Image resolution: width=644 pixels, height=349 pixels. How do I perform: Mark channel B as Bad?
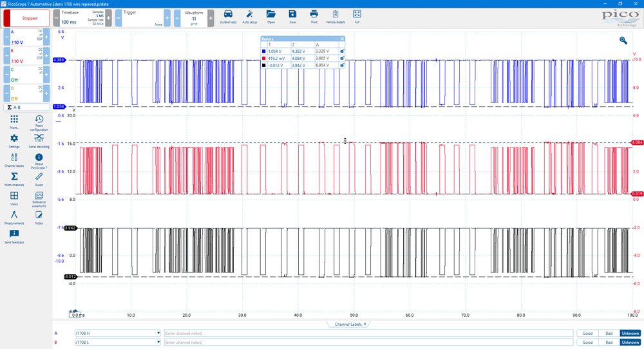[x=609, y=342]
